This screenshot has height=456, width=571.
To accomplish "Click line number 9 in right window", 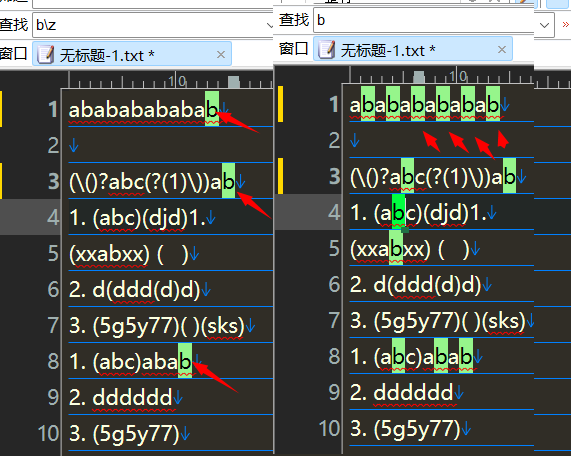I will tap(334, 392).
